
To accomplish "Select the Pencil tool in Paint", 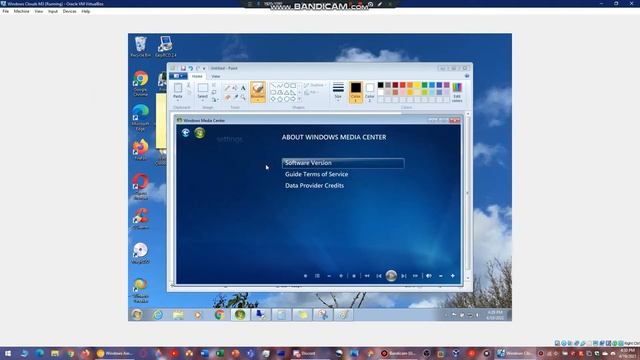I will pyautogui.click(x=227, y=88).
